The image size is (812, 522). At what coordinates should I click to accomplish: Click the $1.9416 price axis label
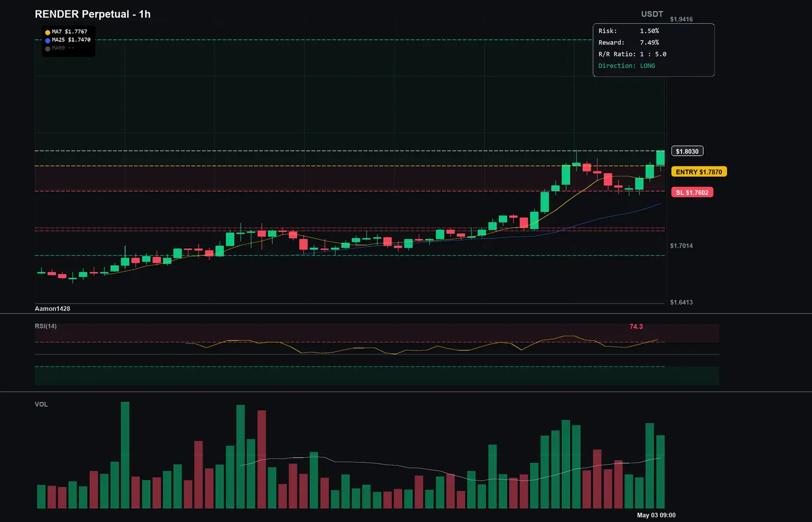[x=681, y=19]
